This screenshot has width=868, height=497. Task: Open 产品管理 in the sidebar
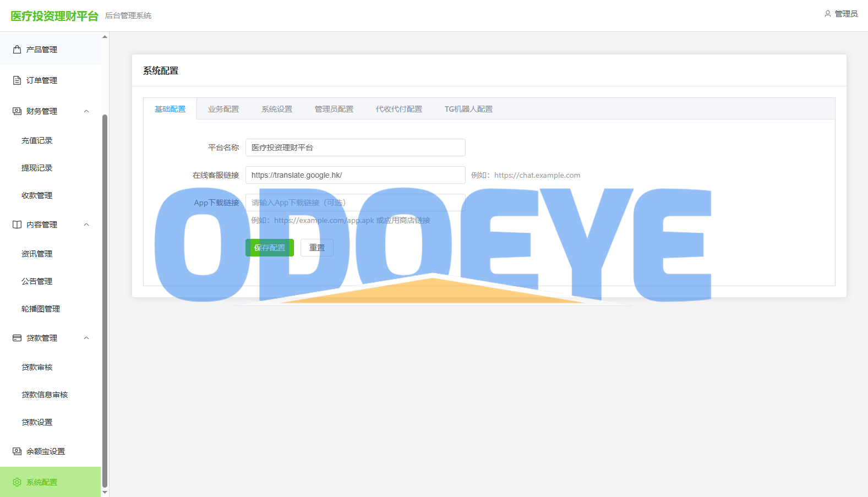[x=51, y=50]
